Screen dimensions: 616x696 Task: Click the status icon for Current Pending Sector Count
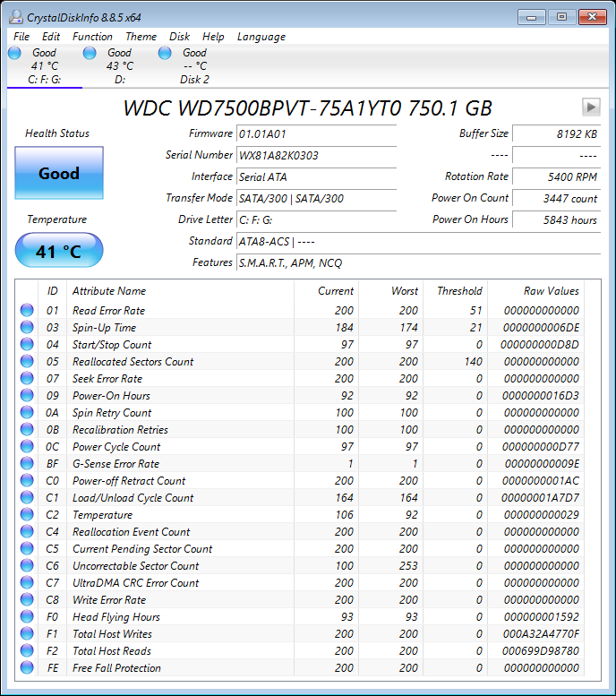point(27,548)
